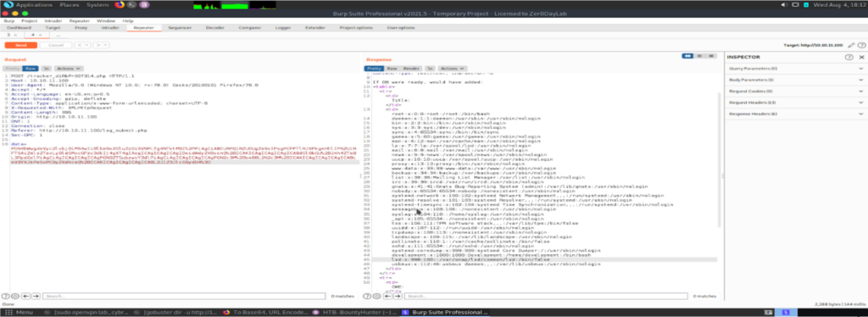Open the Dashboard tab
The image size is (868, 317).
click(x=19, y=27)
